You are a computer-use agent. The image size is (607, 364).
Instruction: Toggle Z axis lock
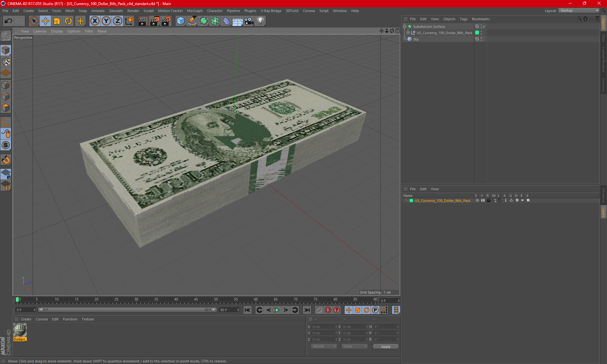[x=118, y=21]
